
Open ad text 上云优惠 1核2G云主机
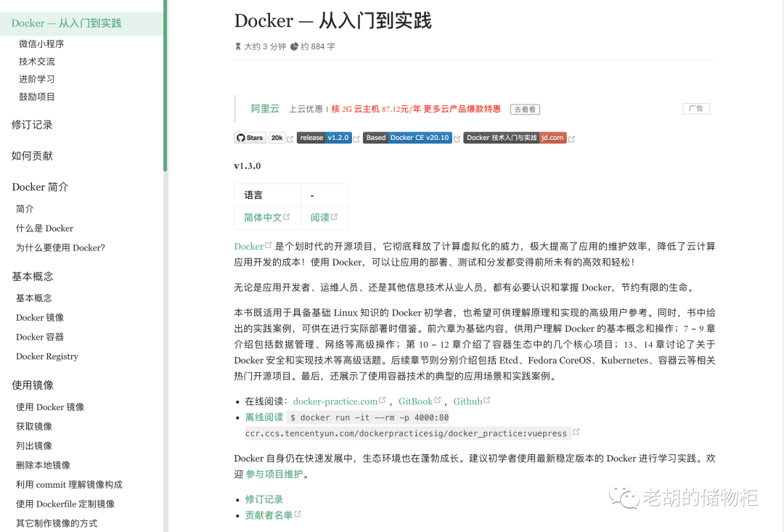[x=395, y=109]
